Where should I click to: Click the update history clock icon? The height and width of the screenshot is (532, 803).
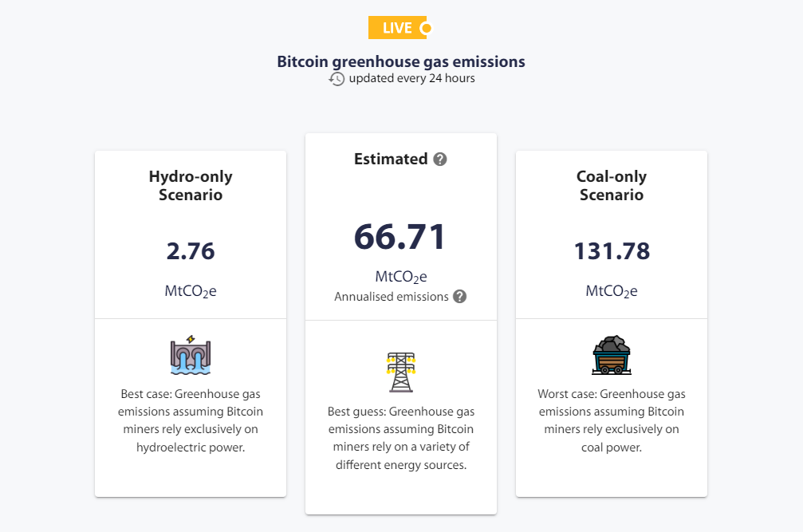(337, 79)
